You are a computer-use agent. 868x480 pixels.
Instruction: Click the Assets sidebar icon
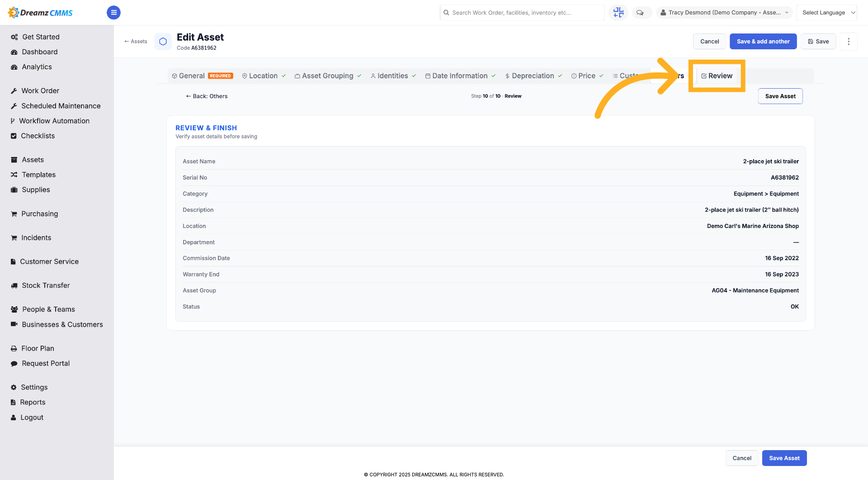coord(14,160)
